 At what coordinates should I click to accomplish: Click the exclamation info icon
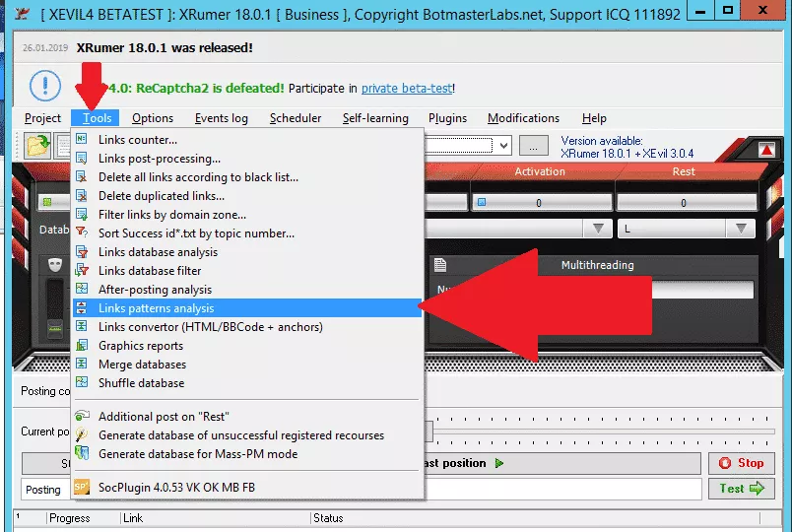pyautogui.click(x=45, y=86)
